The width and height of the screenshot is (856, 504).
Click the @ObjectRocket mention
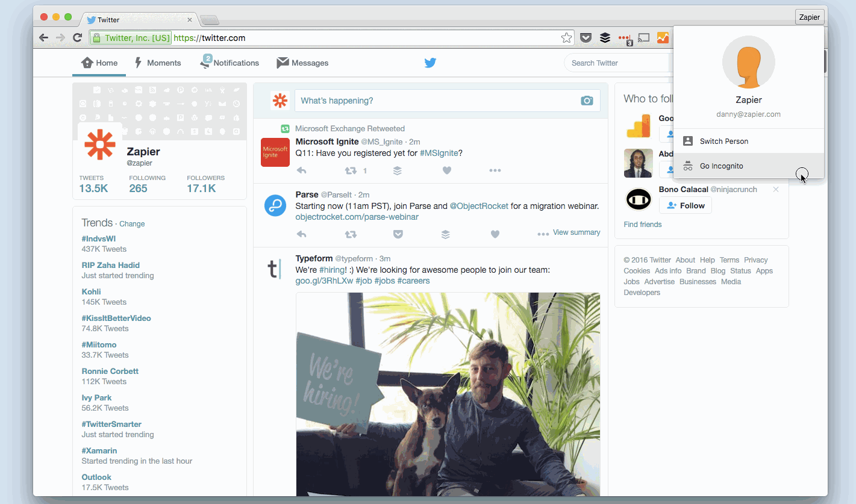(479, 206)
